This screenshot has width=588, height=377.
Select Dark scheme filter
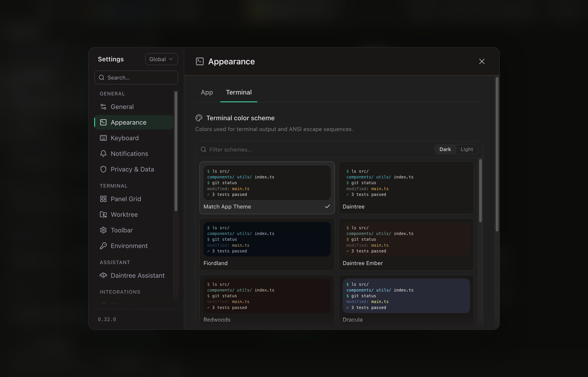click(x=445, y=149)
